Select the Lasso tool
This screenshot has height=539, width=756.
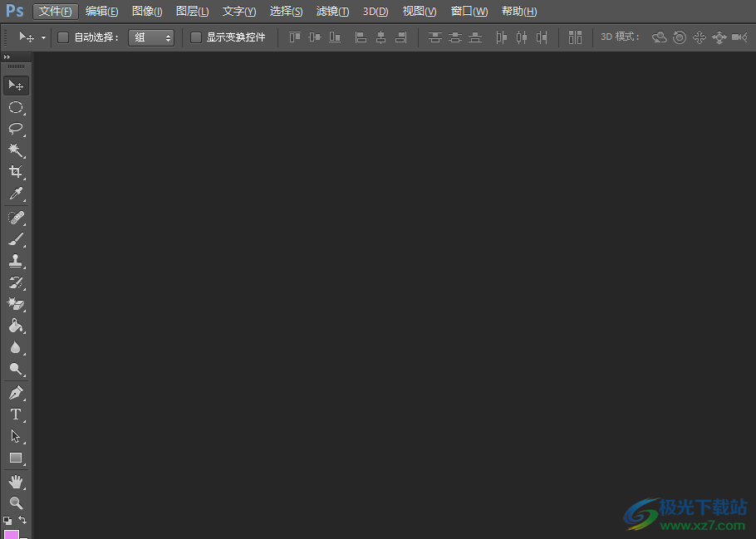pos(16,129)
